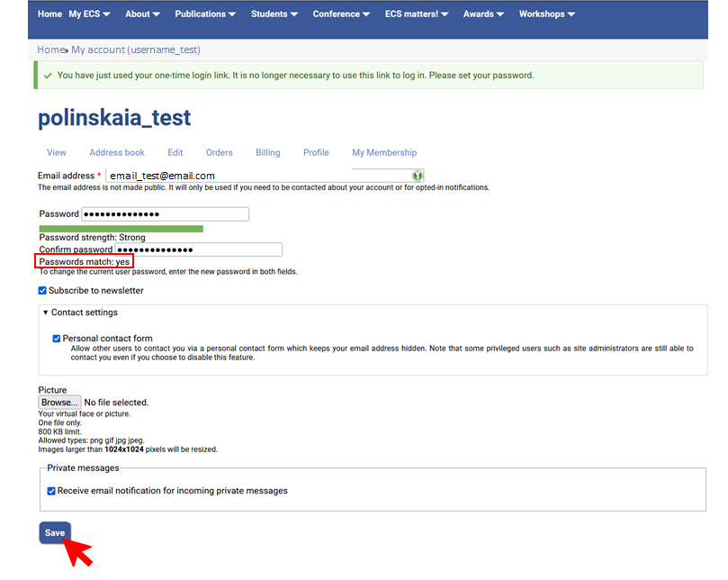The width and height of the screenshot is (728, 580).
Task: Go to Home in the navigation bar
Action: point(49,14)
